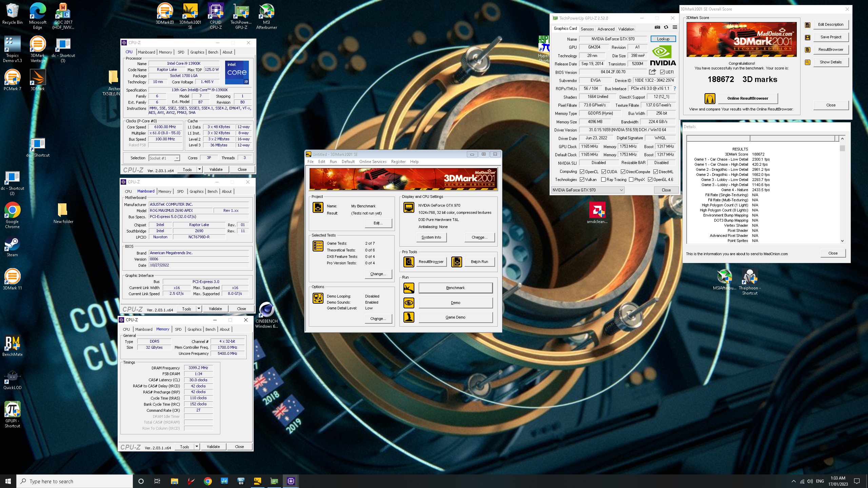Open the GPUPI shortcut on desktop

point(13,414)
